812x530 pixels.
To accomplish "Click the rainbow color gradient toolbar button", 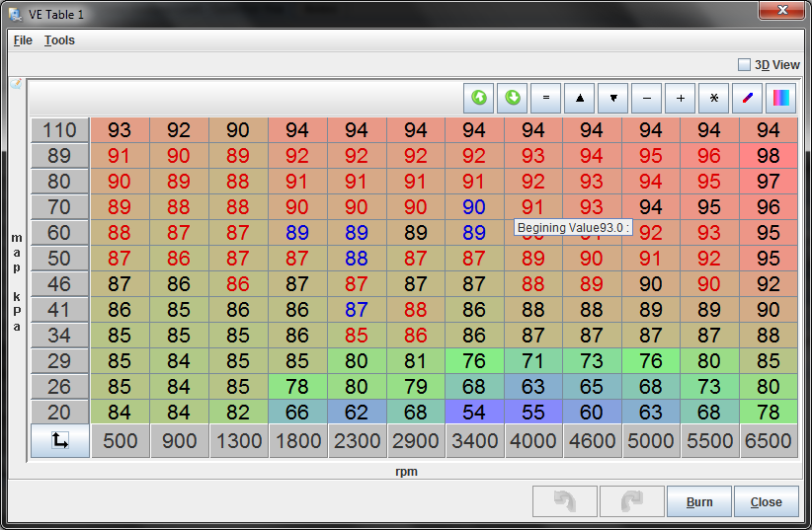I will click(781, 98).
